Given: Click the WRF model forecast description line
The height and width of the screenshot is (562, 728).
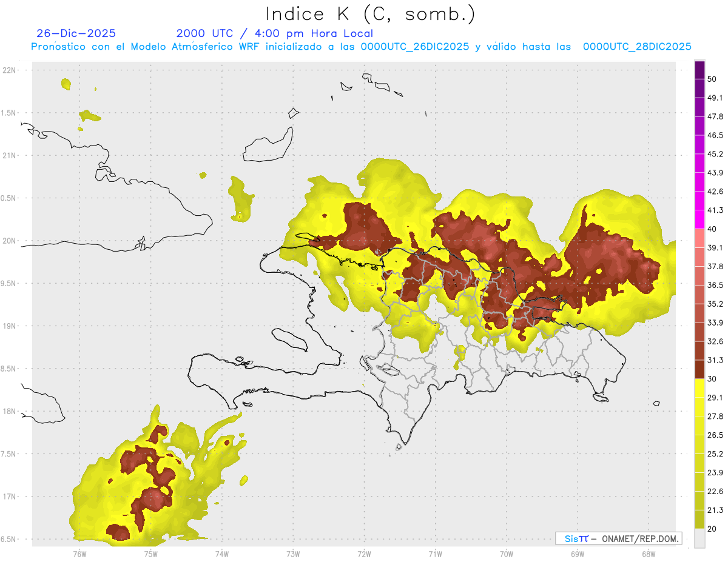Looking at the screenshot, I should pyautogui.click(x=361, y=47).
